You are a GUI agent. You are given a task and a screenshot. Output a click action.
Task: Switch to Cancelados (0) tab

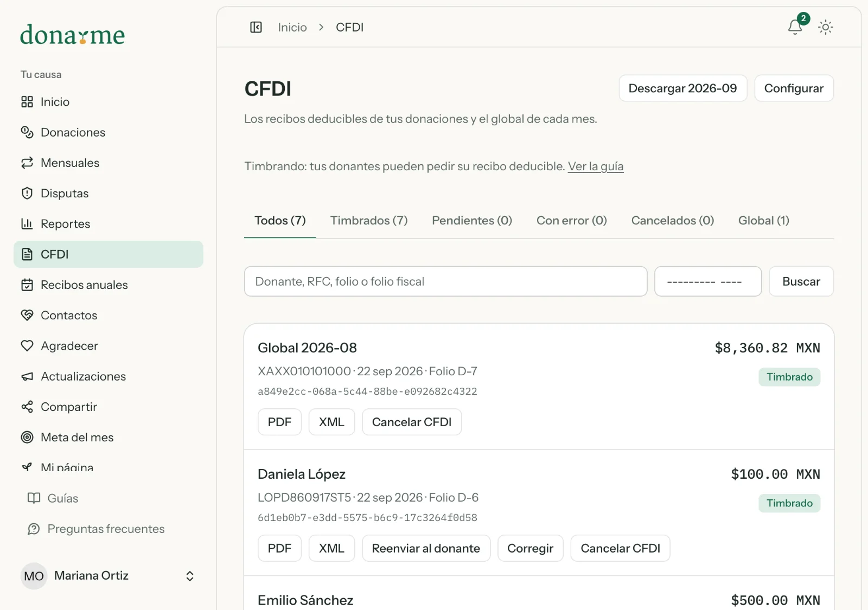[x=673, y=221]
